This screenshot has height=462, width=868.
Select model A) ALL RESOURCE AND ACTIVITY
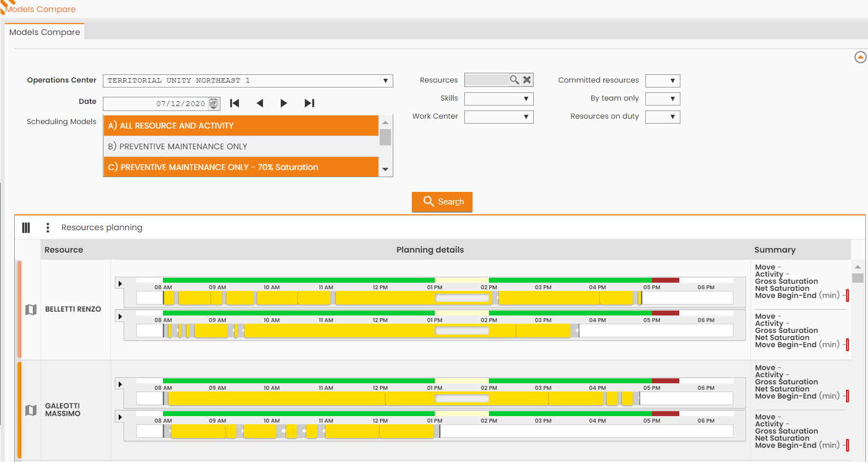(x=241, y=126)
